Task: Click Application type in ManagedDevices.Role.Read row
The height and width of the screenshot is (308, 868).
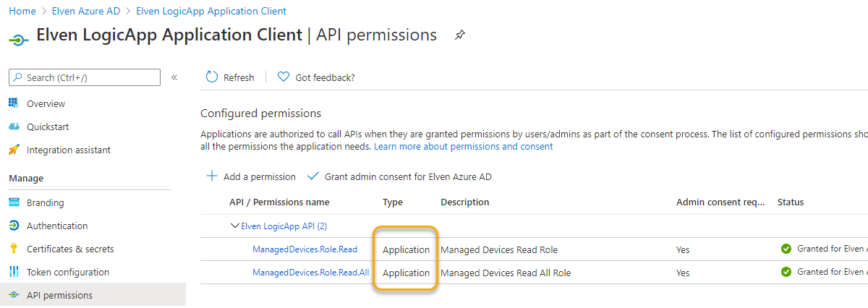Action: coord(406,249)
